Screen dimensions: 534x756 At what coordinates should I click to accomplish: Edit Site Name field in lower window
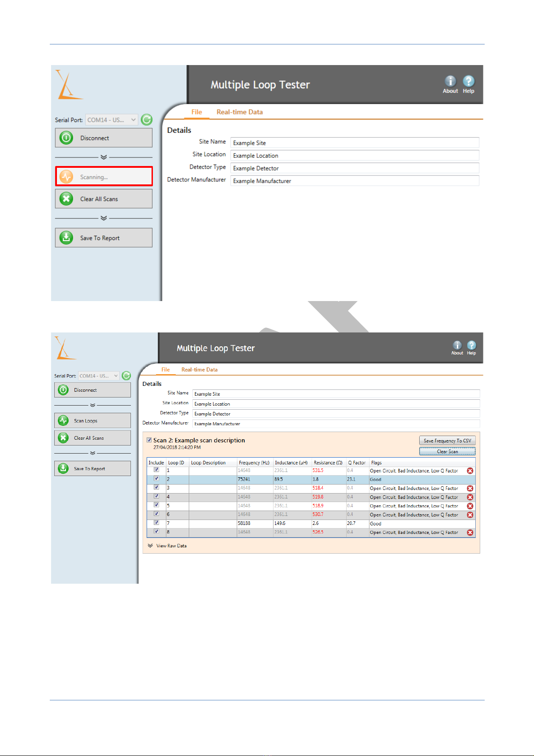(x=336, y=393)
